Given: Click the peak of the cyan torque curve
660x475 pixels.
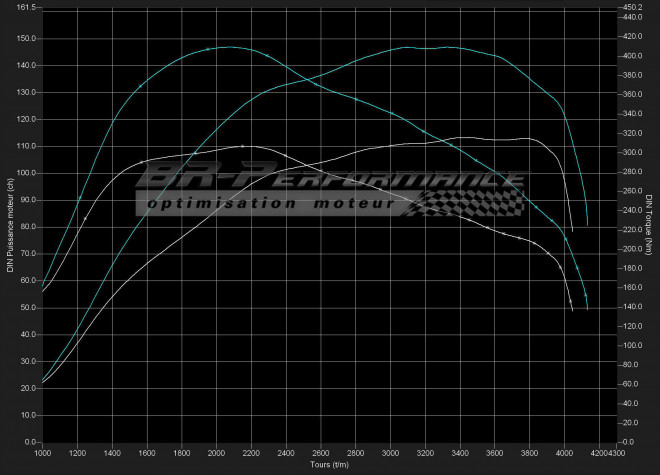Looking at the screenshot, I should [228, 46].
